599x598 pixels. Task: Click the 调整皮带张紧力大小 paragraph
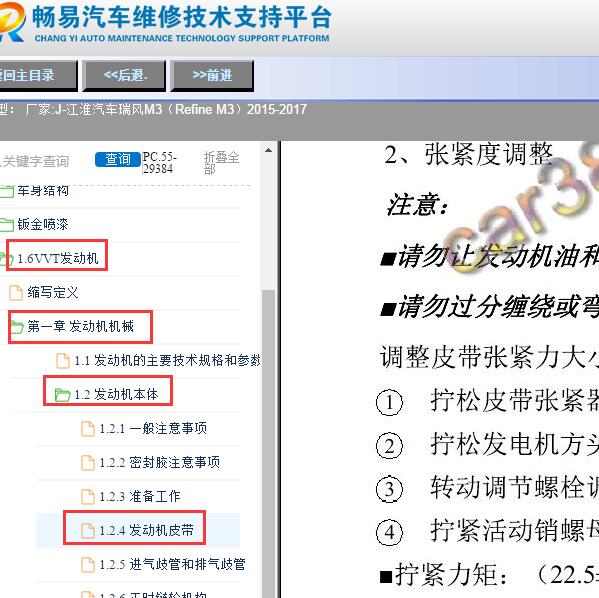pos(489,358)
